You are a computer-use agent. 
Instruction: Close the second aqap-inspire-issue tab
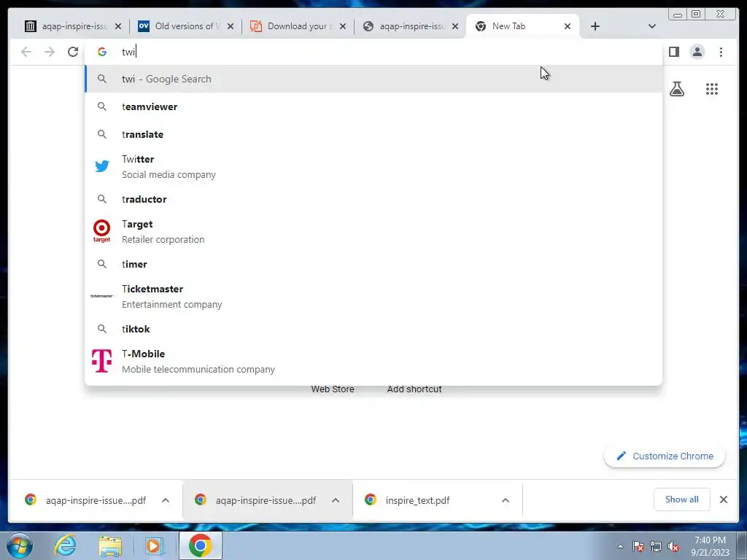coord(455,26)
